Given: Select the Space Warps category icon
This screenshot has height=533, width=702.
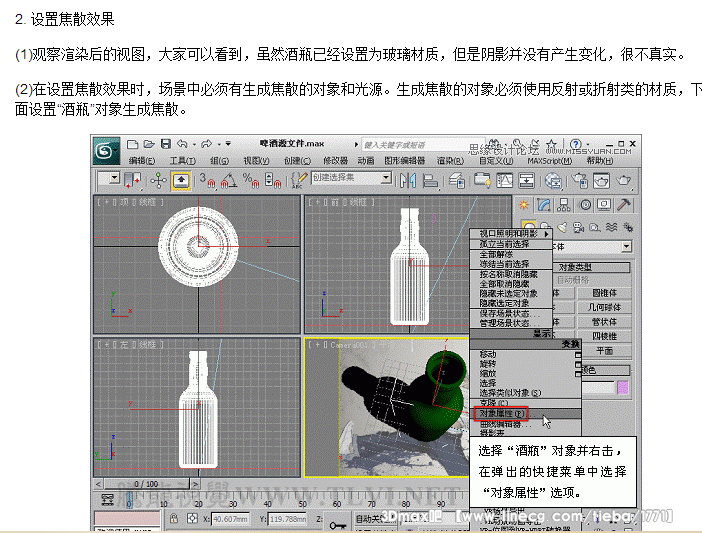Looking at the screenshot, I should tap(611, 227).
